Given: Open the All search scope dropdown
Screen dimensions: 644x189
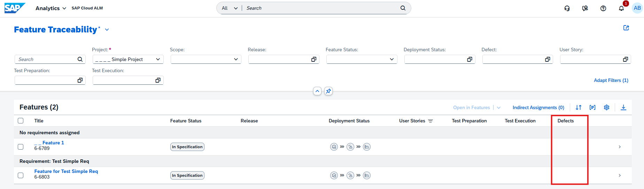Looking at the screenshot, I should (x=230, y=8).
